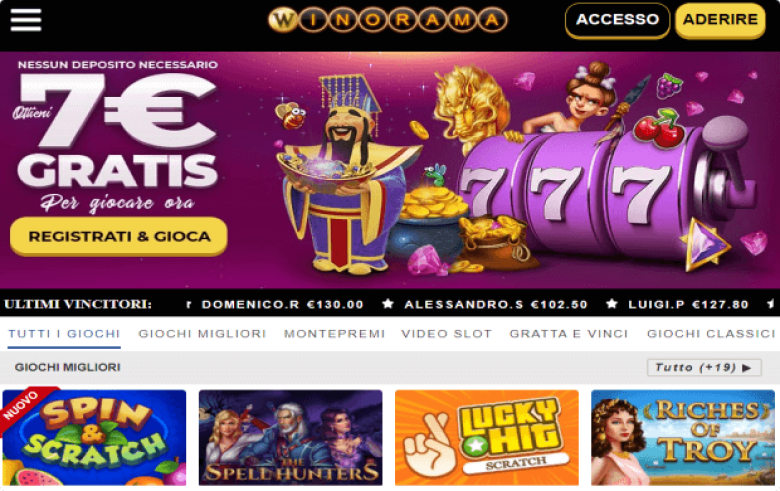Image resolution: width=780 pixels, height=491 pixels.
Task: Select the VIDEO SLOT tab
Action: 447,334
